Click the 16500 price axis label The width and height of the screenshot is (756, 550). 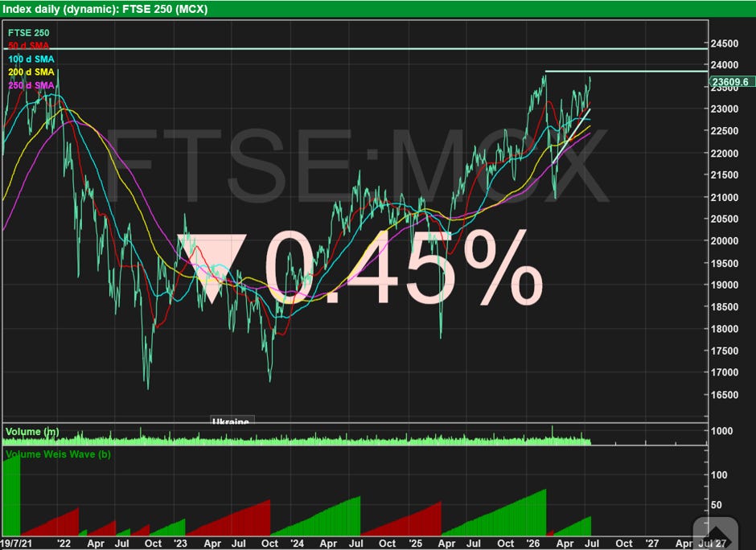pyautogui.click(x=725, y=395)
